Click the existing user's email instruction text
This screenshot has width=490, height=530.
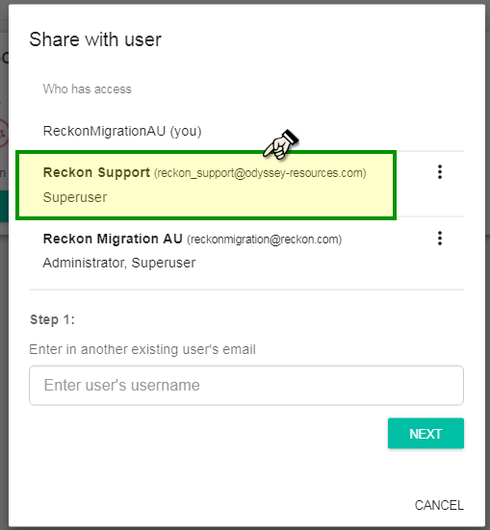pos(142,349)
